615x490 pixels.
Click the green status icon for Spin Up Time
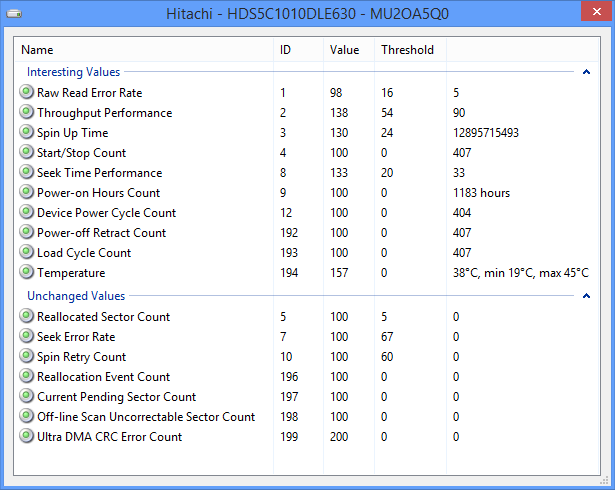coord(26,132)
